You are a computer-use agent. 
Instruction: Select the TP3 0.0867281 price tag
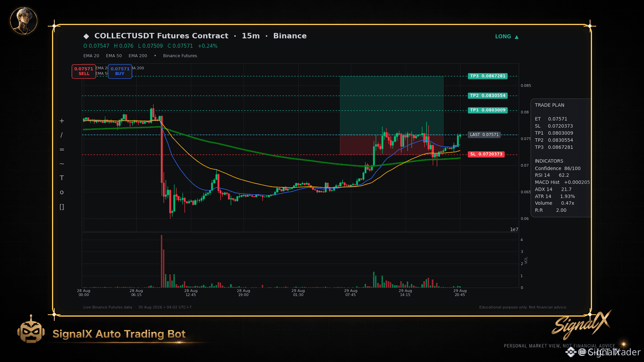[x=488, y=76]
